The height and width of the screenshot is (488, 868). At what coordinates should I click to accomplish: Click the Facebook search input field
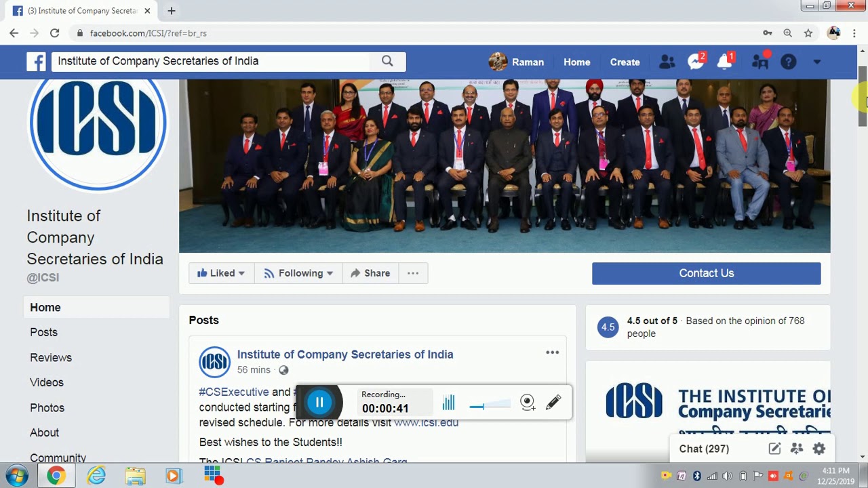click(211, 61)
